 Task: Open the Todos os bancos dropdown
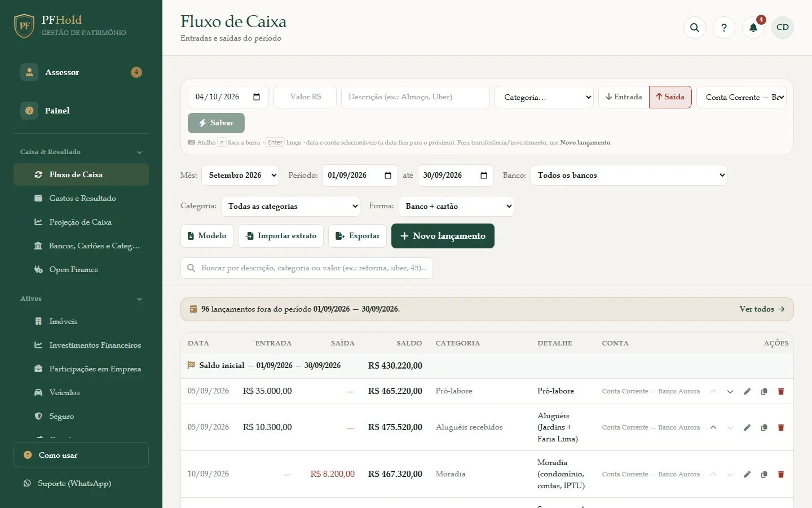[629, 176]
